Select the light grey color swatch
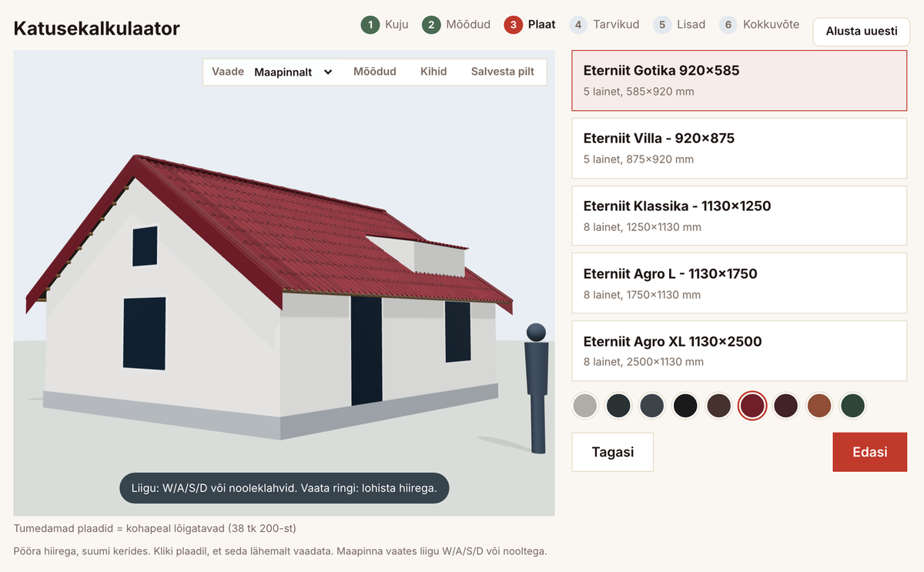 [x=585, y=406]
